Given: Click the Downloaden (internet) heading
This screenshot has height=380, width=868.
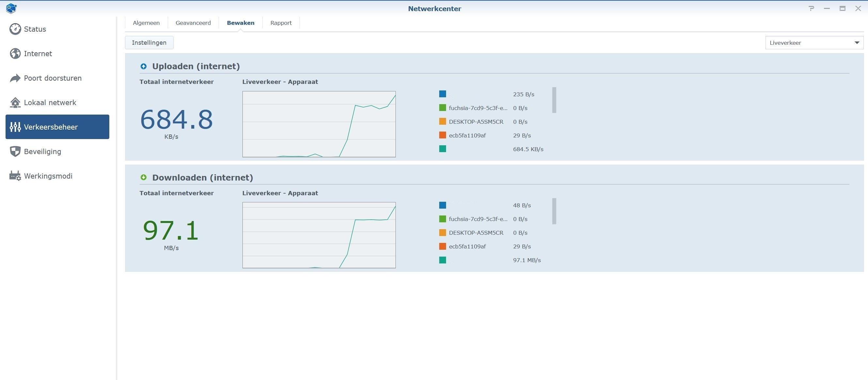Looking at the screenshot, I should point(203,178).
